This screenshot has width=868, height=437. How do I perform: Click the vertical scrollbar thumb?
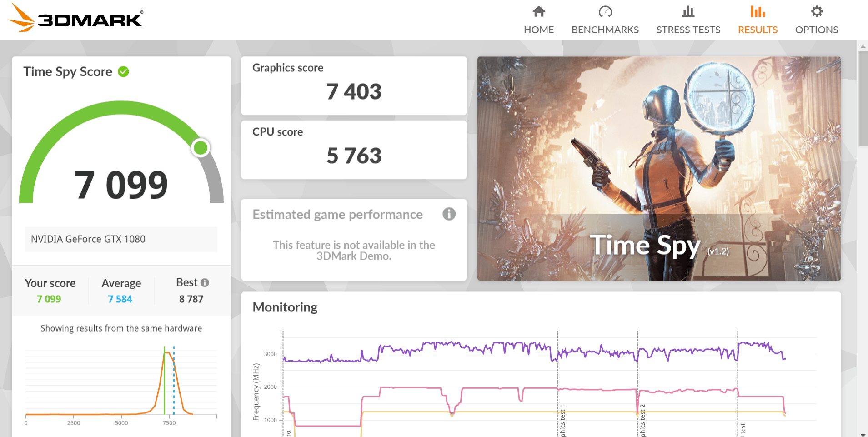pos(863,98)
